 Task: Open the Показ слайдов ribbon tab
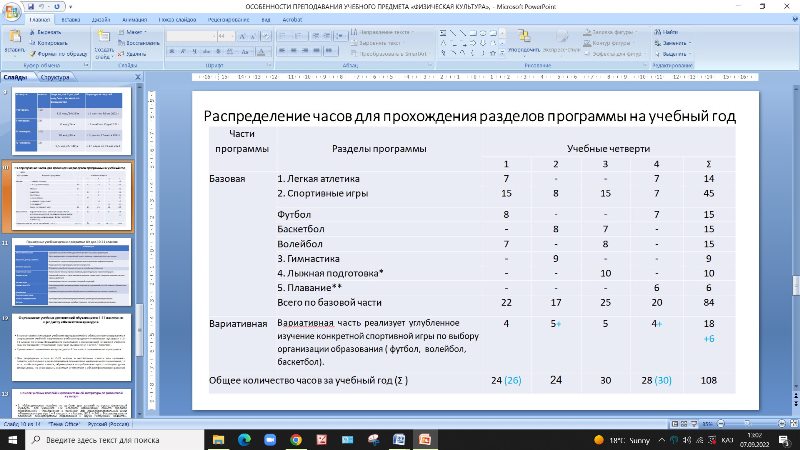(x=177, y=20)
